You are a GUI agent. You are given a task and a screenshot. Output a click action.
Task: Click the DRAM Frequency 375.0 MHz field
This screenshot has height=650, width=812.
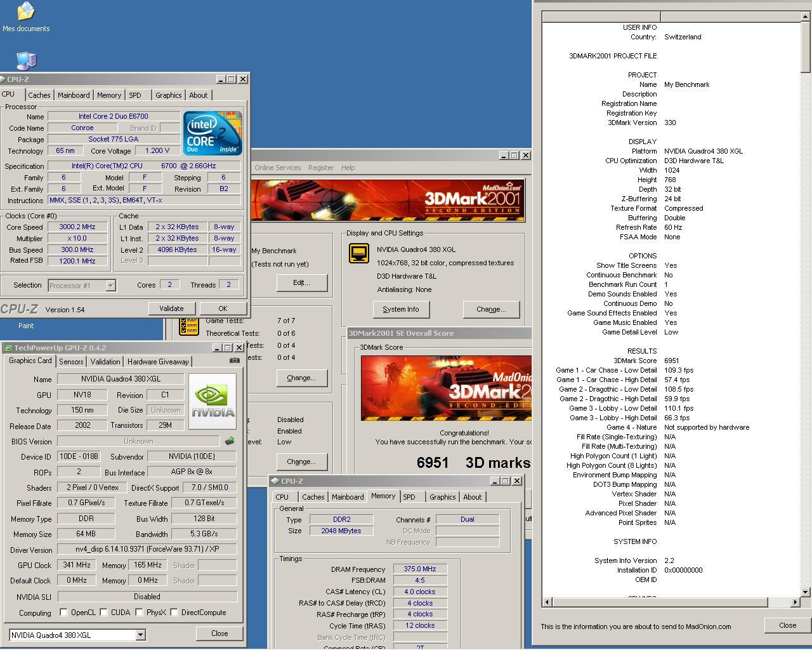point(420,569)
